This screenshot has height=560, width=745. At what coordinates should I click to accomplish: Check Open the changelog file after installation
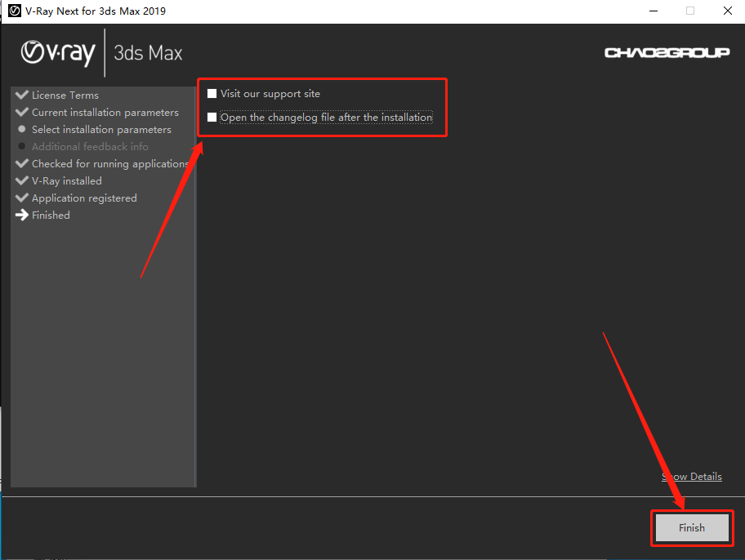click(212, 118)
